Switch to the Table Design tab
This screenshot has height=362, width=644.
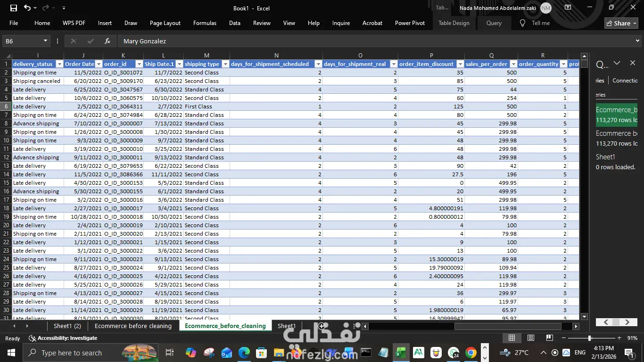click(x=454, y=23)
